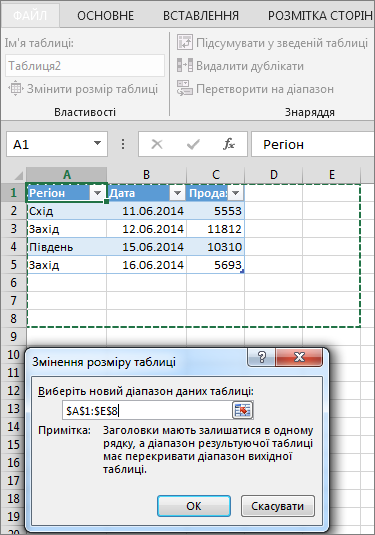375x535 pixels.
Task: Click the formula bar confirm checkmark icon
Action: pos(193,144)
